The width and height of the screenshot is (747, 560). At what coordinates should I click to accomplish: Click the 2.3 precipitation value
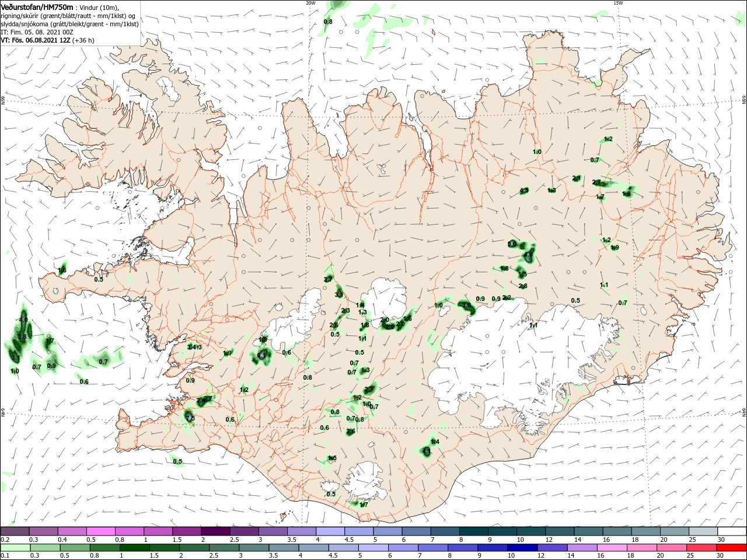pos(345,310)
